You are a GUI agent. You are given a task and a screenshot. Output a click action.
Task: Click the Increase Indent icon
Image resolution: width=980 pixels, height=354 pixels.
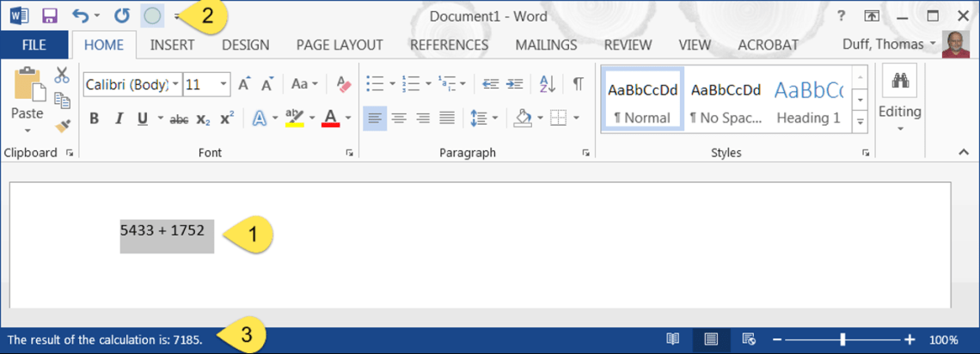tap(514, 83)
